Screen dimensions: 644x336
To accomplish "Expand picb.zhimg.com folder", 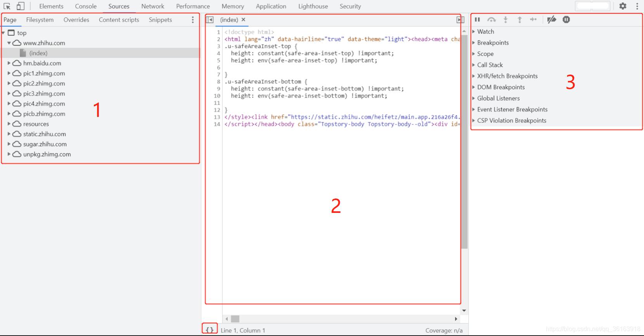I will pyautogui.click(x=9, y=113).
